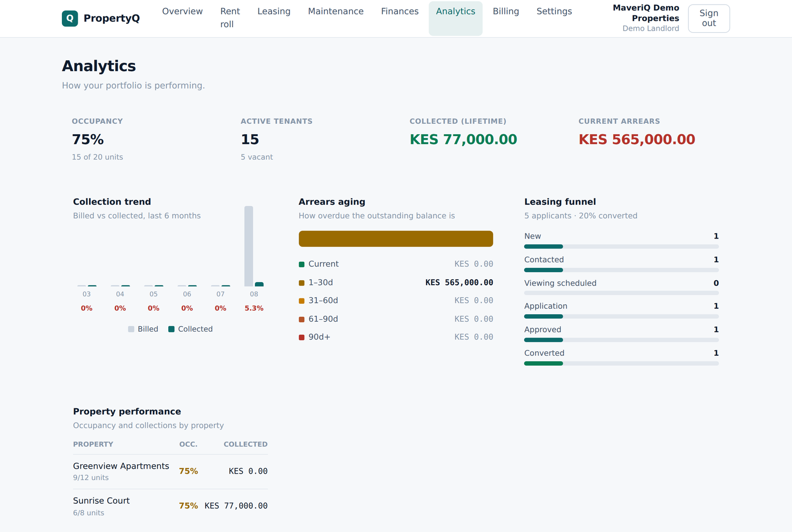Click the 5.3% collection rate label
The width and height of the screenshot is (792, 532).
254,308
